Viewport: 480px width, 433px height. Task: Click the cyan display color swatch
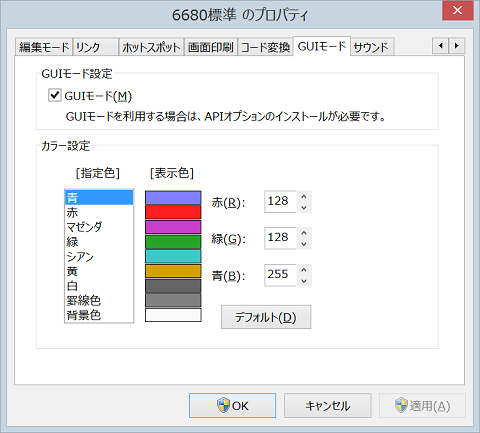(x=173, y=256)
